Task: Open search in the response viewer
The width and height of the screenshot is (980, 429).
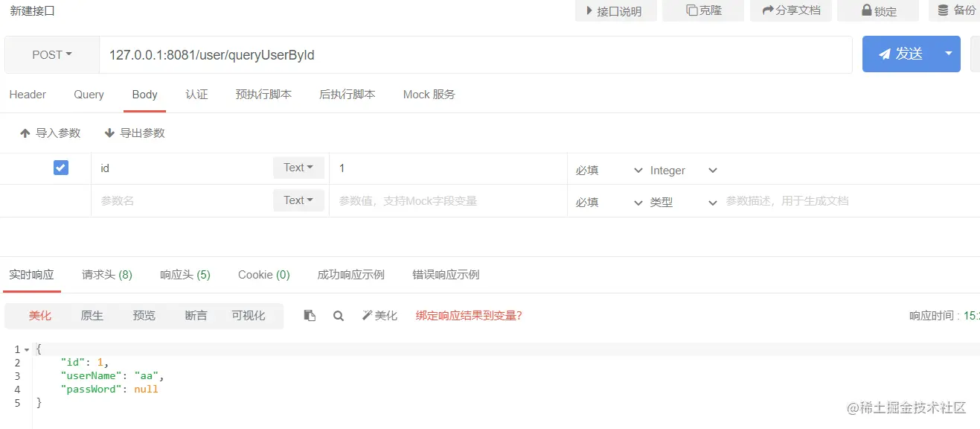Action: pyautogui.click(x=339, y=315)
